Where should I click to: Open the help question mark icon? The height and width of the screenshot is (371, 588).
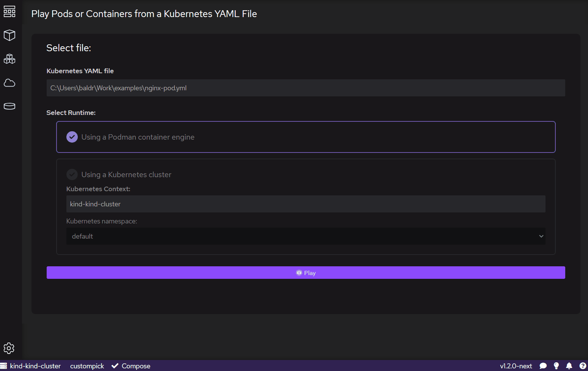[583, 366]
